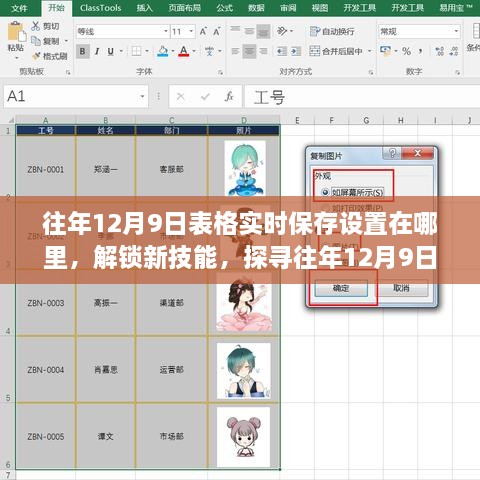480x480 pixels.
Task: Click Decrease Decimal icon
Action: pyautogui.click(x=454, y=51)
